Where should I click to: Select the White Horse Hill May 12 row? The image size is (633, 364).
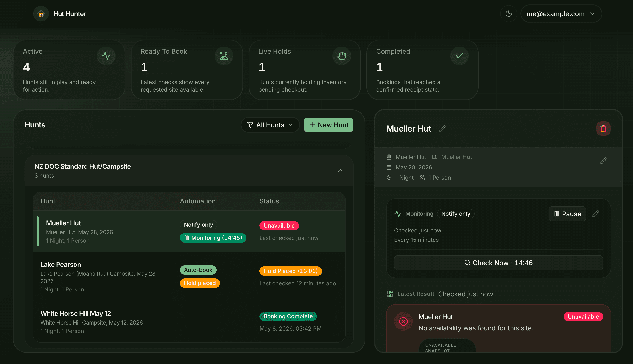tap(189, 322)
